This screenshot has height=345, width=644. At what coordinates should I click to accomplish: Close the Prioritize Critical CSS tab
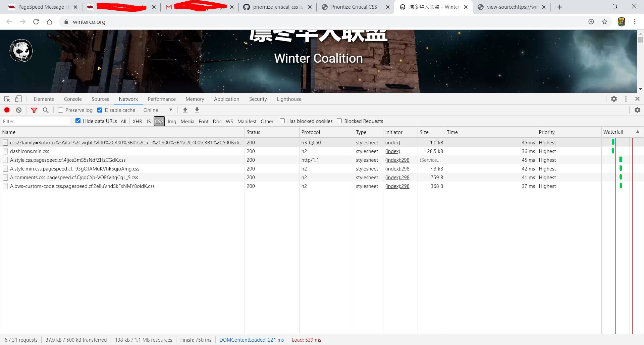pyautogui.click(x=388, y=7)
